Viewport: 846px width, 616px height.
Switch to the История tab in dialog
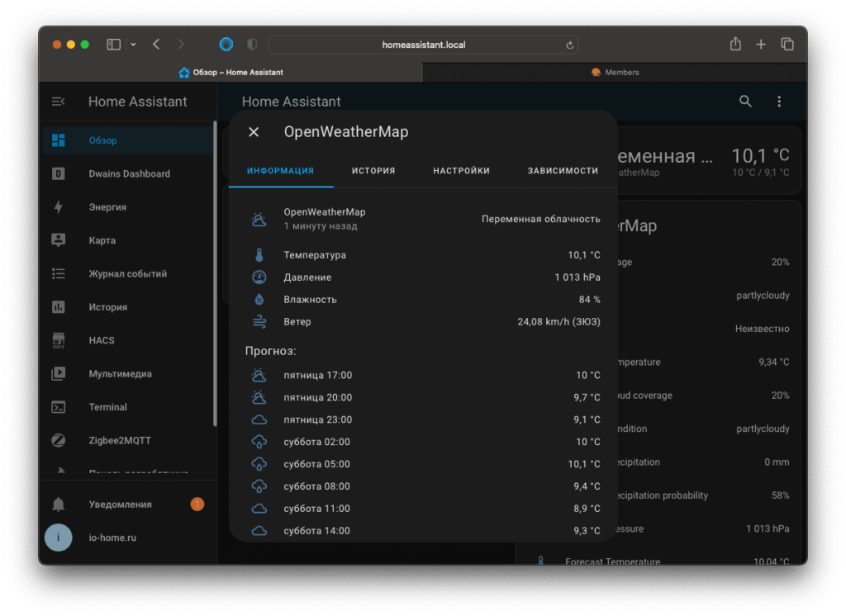(373, 170)
